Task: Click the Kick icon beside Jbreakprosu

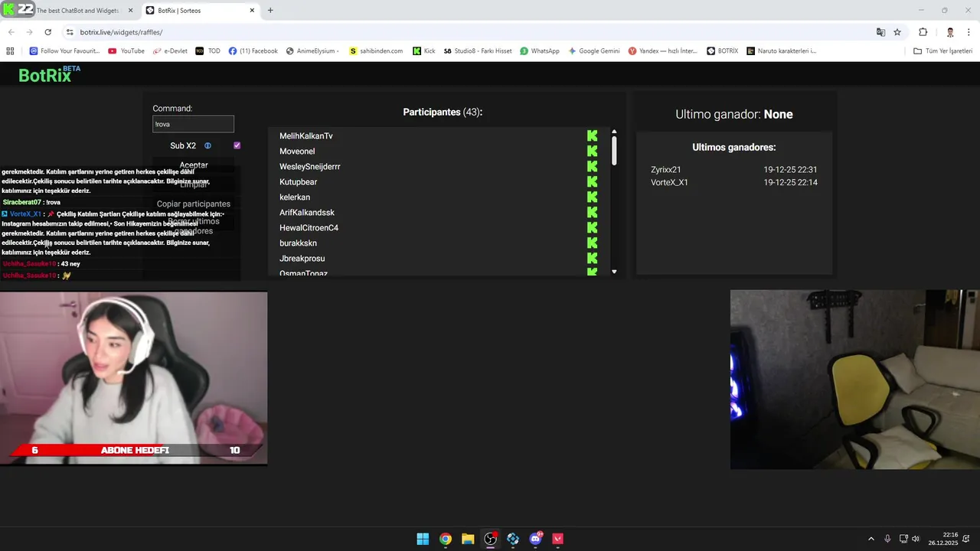Action: [592, 259]
